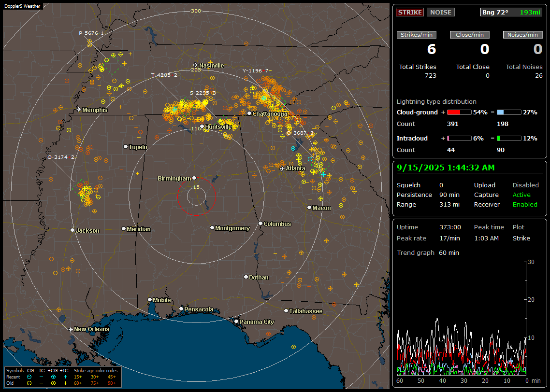Click the Plot type Strike value

(521, 238)
